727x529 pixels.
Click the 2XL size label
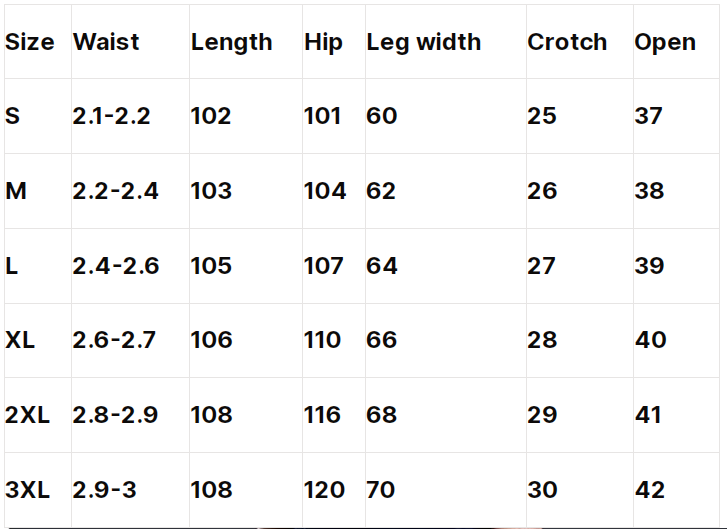click(x=27, y=415)
